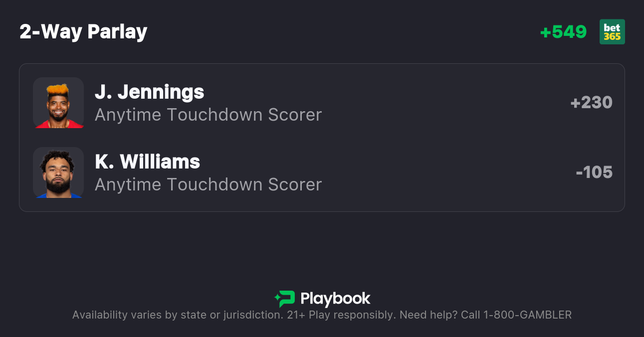Open the K. Williams player name
Viewport: 644px width, 337px height.
[x=147, y=162]
